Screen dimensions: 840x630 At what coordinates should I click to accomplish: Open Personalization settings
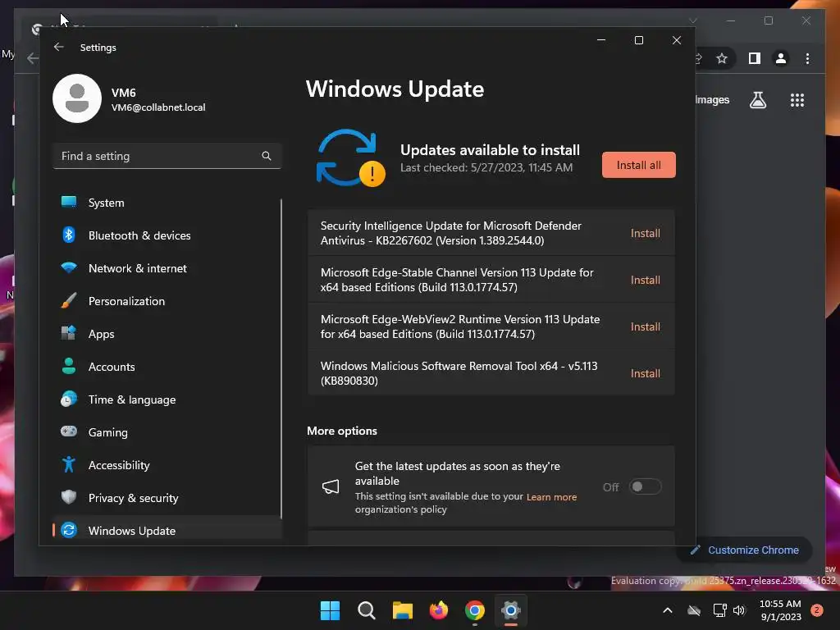pyautogui.click(x=167, y=301)
